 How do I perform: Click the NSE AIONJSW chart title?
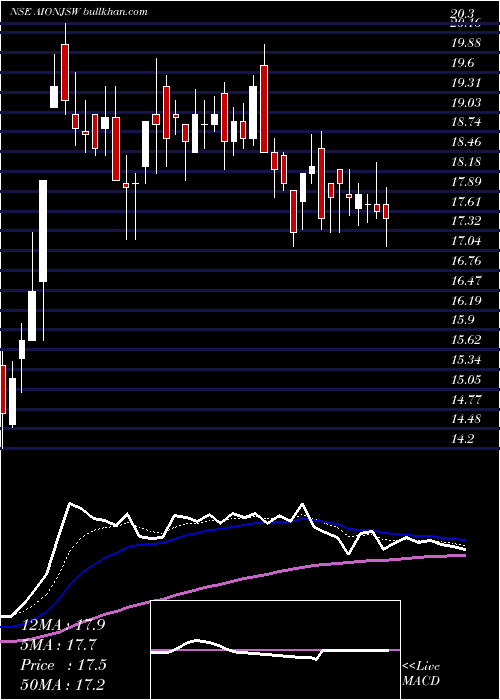coord(43,12)
